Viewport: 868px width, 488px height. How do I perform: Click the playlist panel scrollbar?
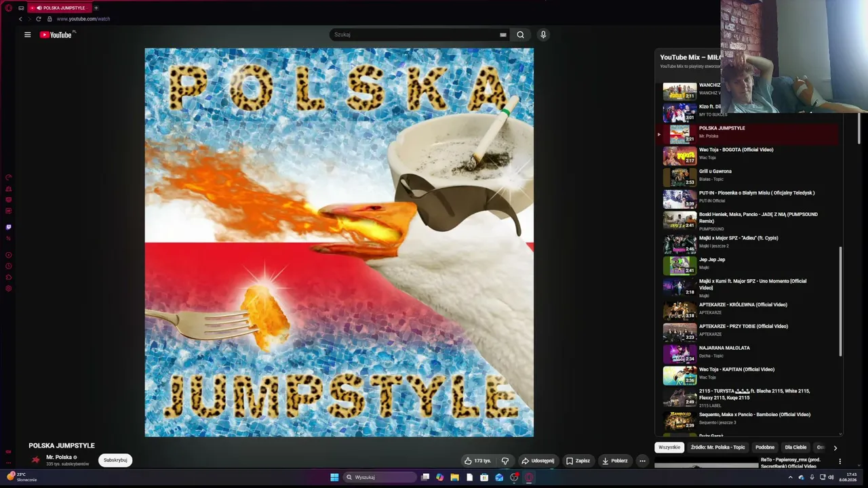pyautogui.click(x=841, y=302)
